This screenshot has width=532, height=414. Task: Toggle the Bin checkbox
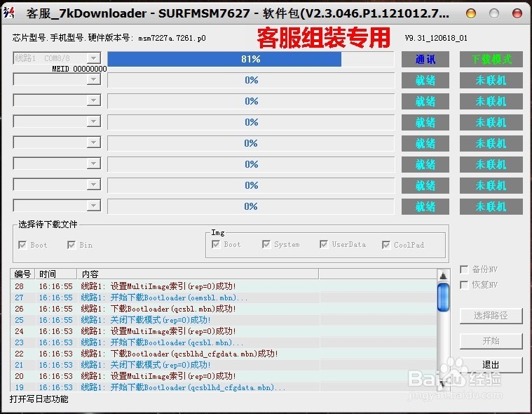71,245
